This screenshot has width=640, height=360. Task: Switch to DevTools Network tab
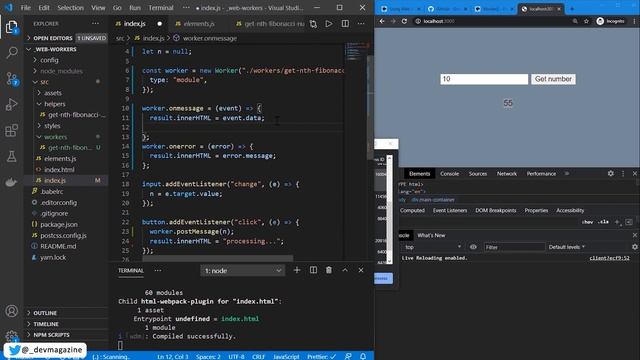pyautogui.click(x=507, y=174)
